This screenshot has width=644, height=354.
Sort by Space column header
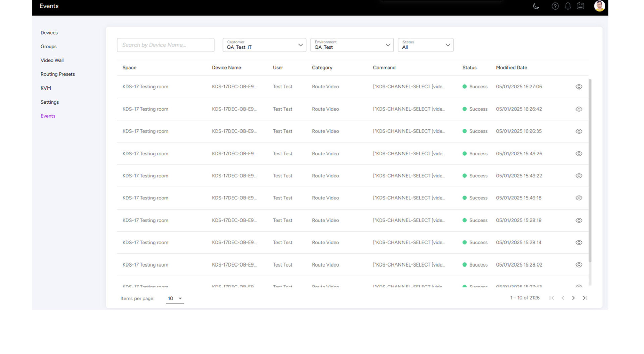(129, 68)
